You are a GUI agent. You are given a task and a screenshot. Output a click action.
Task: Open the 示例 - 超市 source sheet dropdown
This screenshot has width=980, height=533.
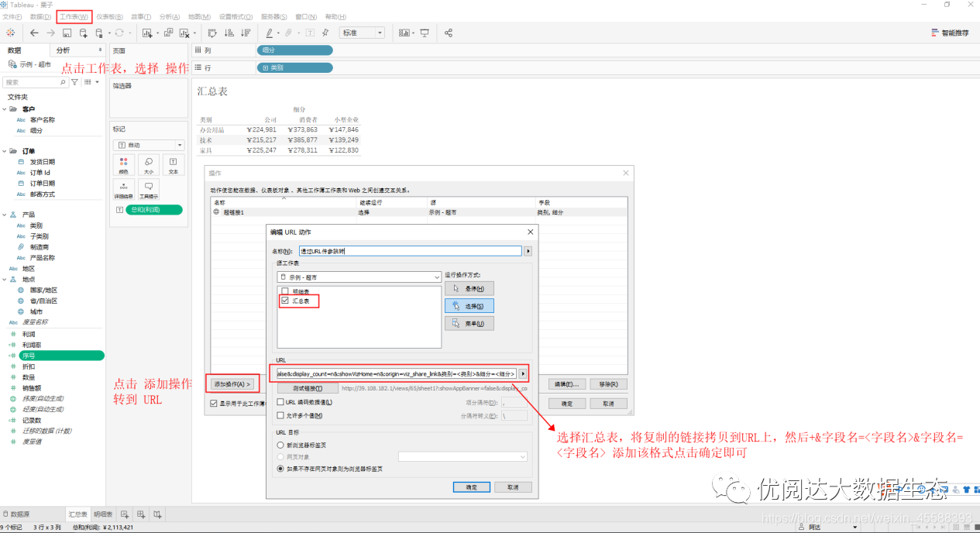[x=359, y=277]
